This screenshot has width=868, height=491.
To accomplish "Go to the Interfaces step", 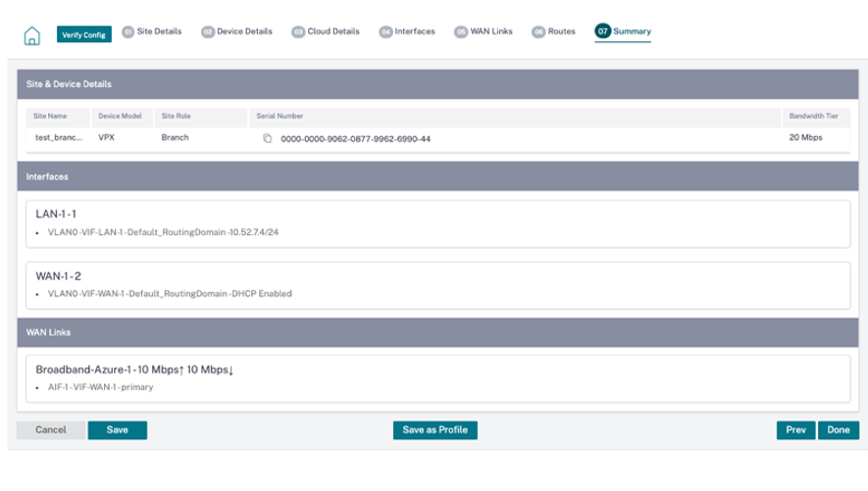I will click(407, 31).
